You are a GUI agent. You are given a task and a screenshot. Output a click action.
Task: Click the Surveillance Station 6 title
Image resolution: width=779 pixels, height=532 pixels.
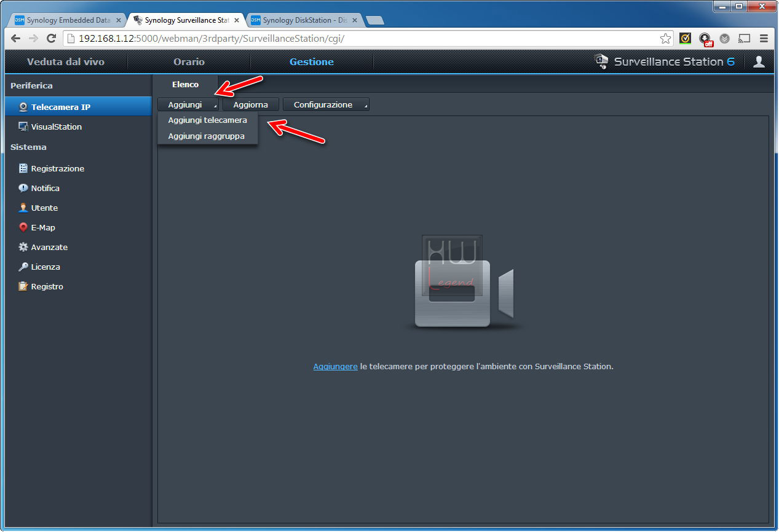674,61
